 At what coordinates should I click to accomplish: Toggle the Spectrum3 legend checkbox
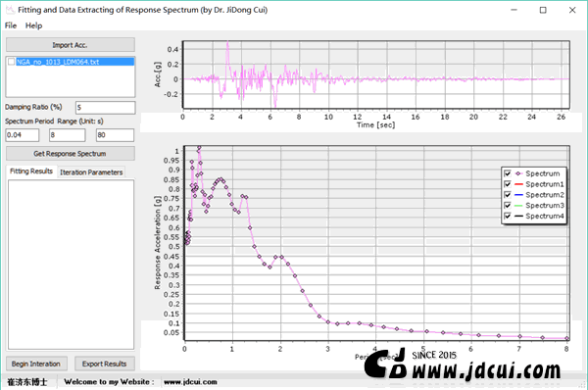pos(508,206)
